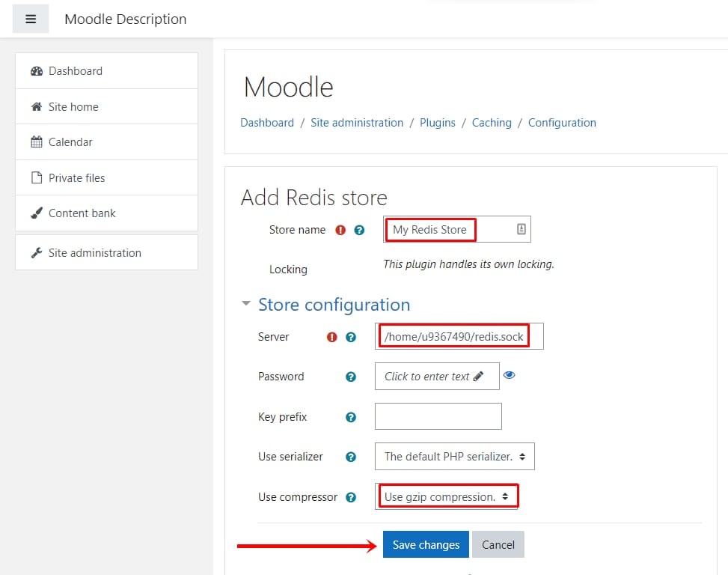
Task: Click the help icon next to Server
Action: [x=351, y=337]
